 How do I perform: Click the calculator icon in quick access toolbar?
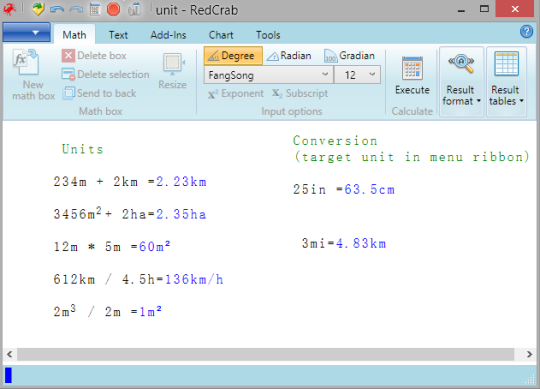[x=95, y=9]
